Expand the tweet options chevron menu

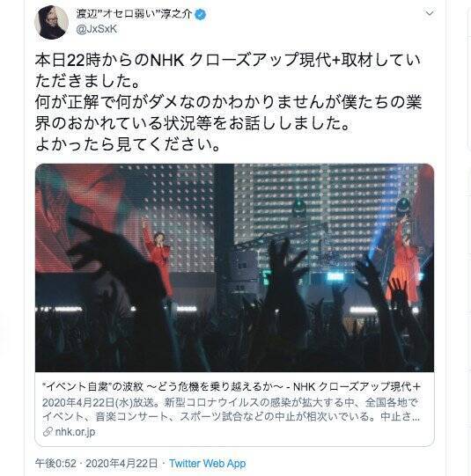tap(430, 13)
